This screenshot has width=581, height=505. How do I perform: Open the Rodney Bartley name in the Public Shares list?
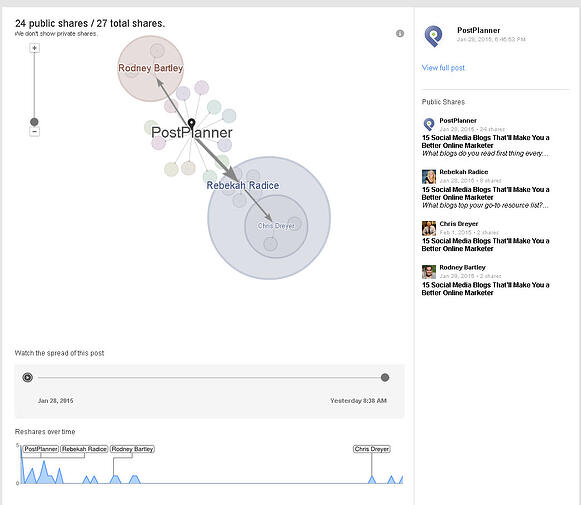pos(462,268)
